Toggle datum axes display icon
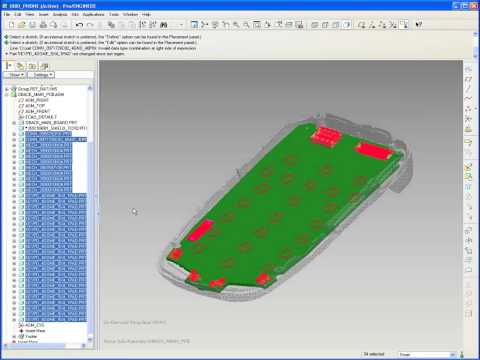Screen dimensions: 480x360 372,25
